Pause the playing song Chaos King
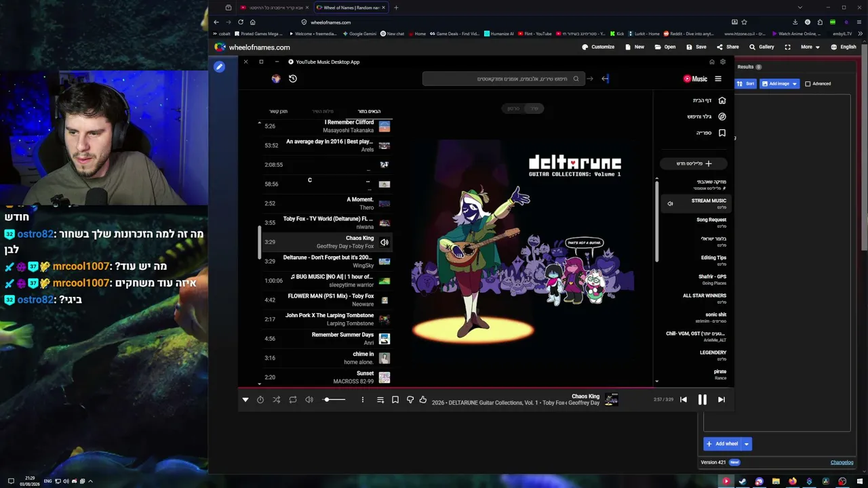Screen dimensions: 868x488 pos(702,400)
